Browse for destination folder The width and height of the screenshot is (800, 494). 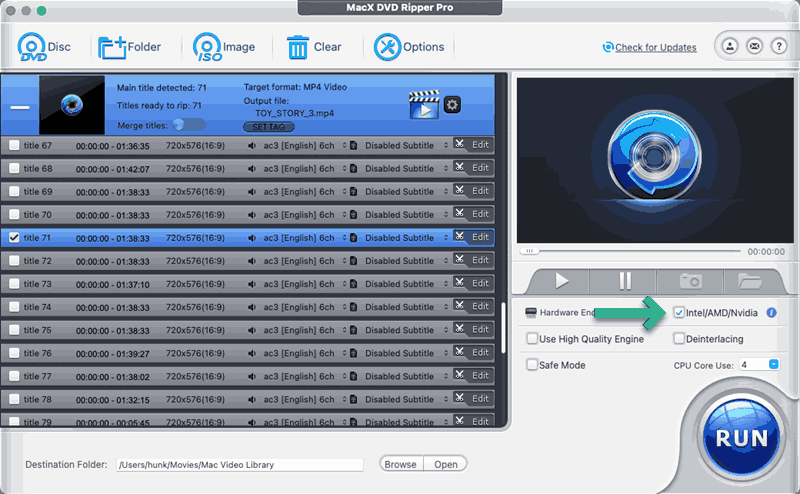tap(401, 464)
